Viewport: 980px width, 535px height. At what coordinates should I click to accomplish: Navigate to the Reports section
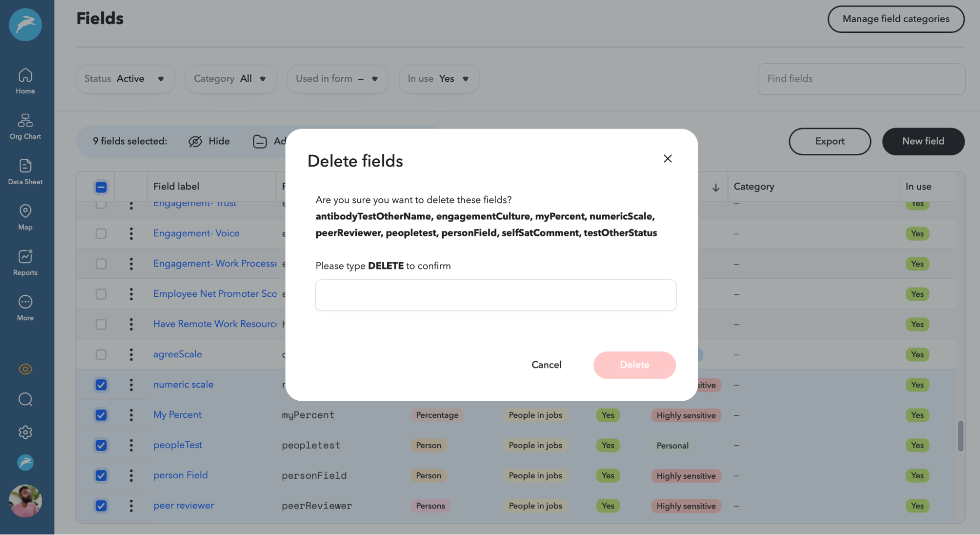pos(25,261)
